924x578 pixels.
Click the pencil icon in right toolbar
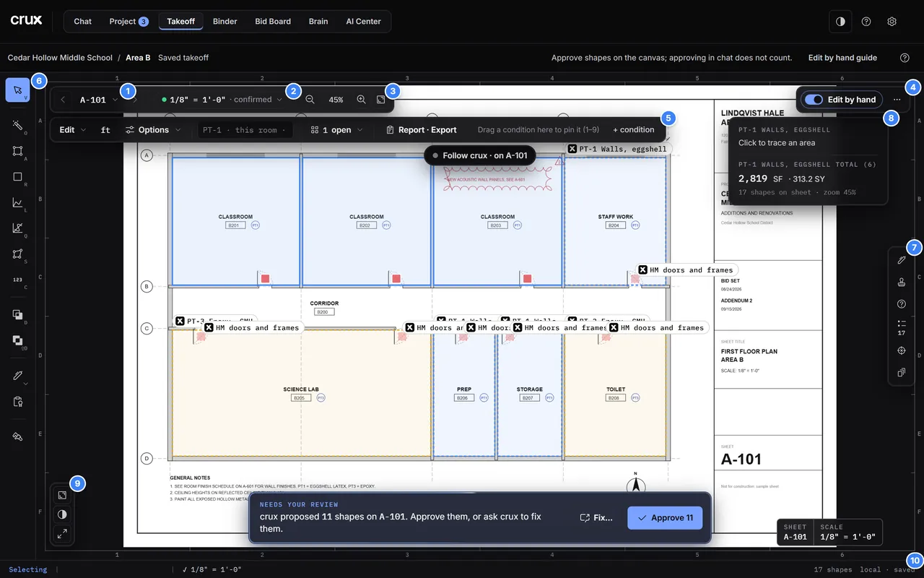901,259
